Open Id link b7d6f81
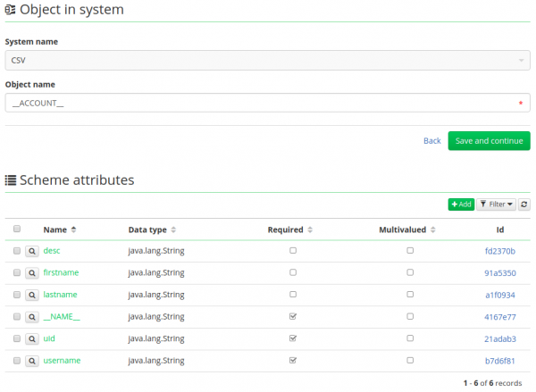Screen dimensions: 536x392 [499, 361]
